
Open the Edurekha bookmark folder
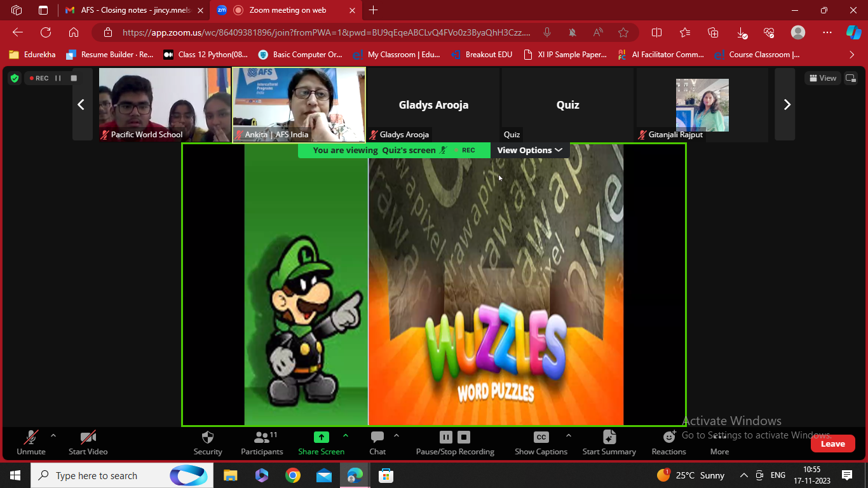[x=32, y=55]
